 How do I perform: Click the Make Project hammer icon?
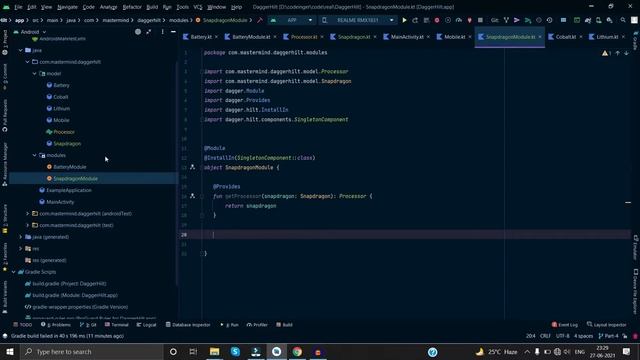pyautogui.click(x=260, y=20)
